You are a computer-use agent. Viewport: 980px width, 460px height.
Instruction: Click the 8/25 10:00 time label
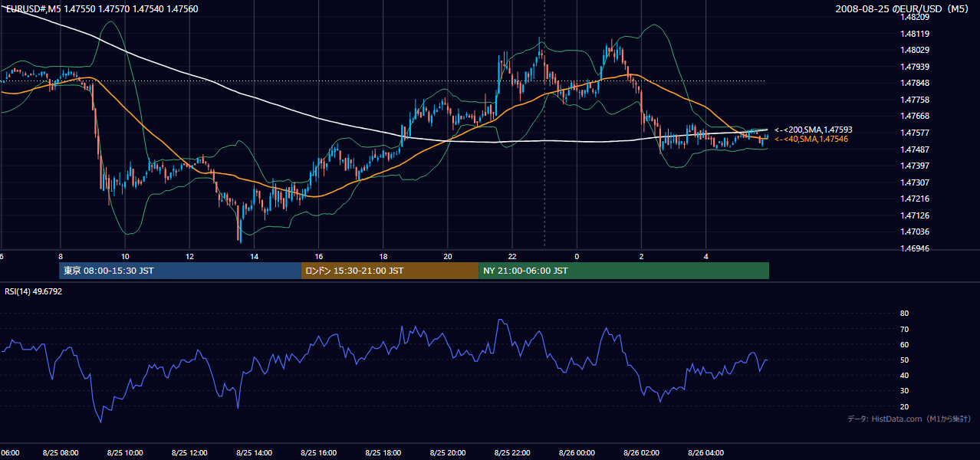point(125,453)
